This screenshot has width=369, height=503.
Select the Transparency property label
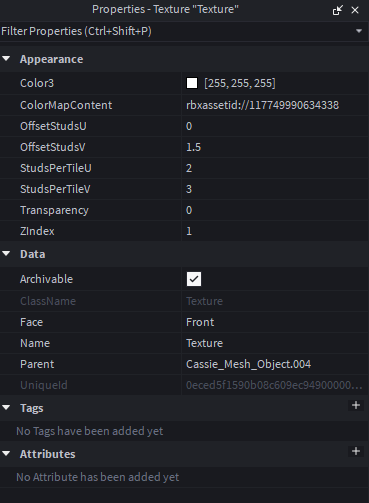pyautogui.click(x=54, y=210)
